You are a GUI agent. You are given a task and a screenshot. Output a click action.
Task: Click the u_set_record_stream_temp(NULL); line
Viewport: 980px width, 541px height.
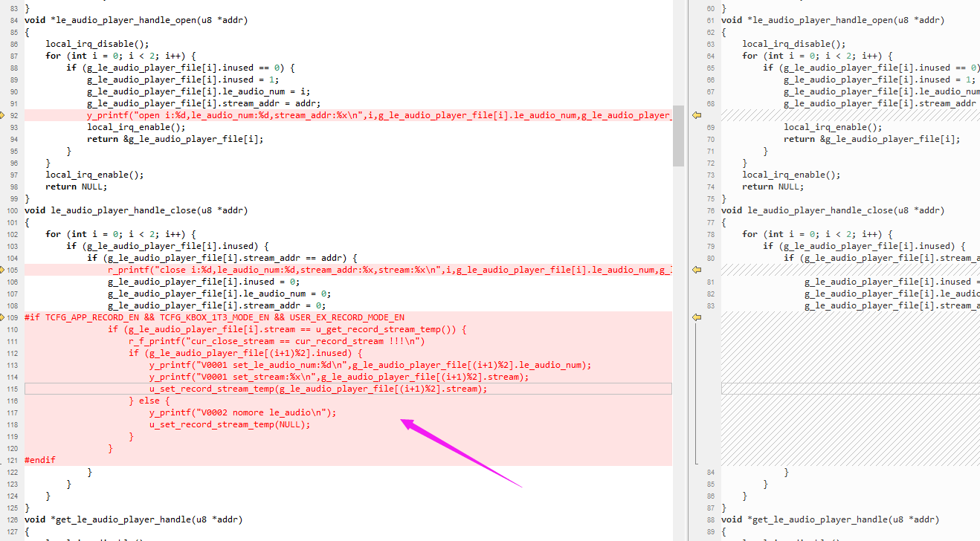pyautogui.click(x=230, y=424)
